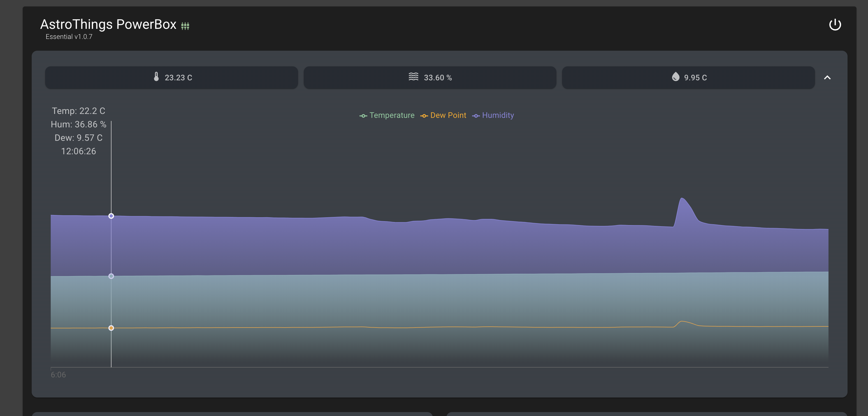Collapse the chart panel with the chevron
This screenshot has width=868, height=416.
tap(827, 78)
